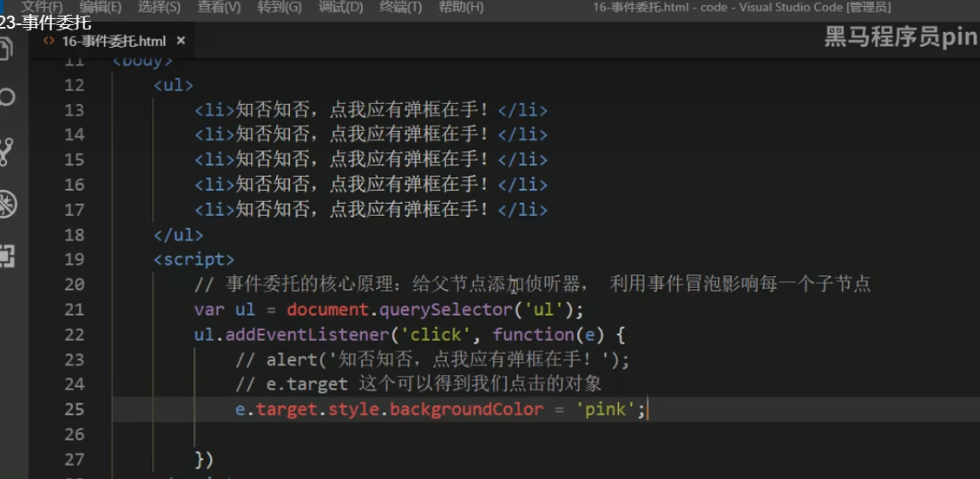Open the 转到(G) menu
The width and height of the screenshot is (980, 479).
coord(279,8)
